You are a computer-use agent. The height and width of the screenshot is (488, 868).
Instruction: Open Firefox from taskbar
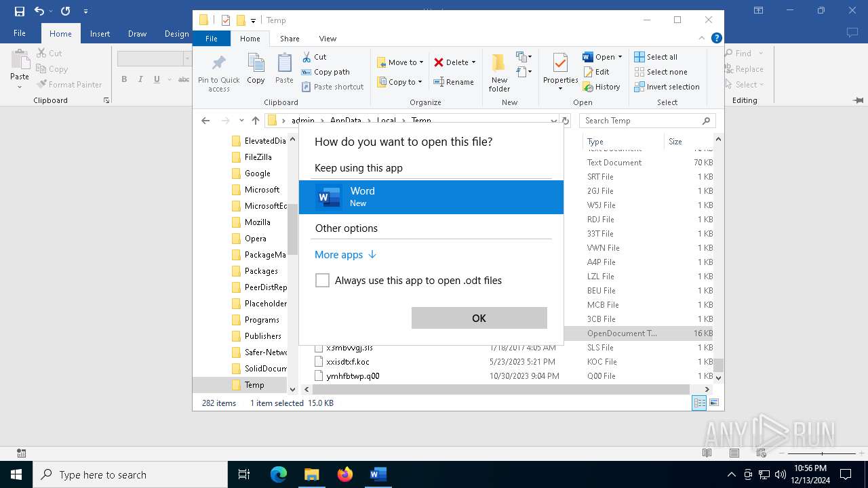(x=345, y=474)
